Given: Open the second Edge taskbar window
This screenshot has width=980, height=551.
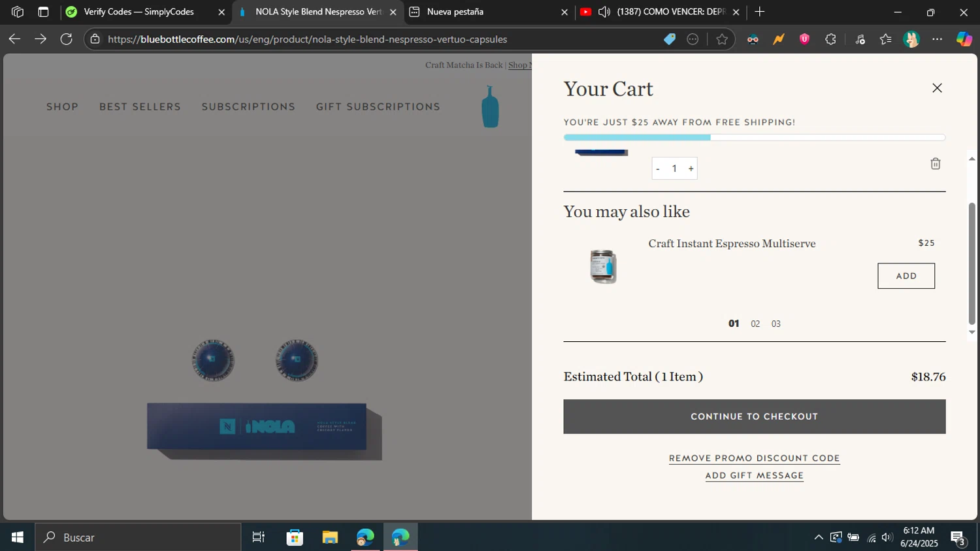Looking at the screenshot, I should [400, 537].
